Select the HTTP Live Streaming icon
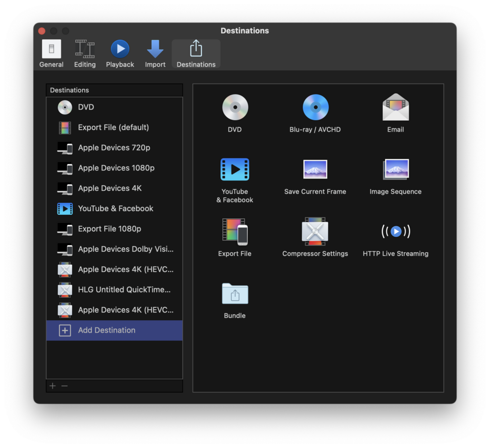 pos(395,232)
